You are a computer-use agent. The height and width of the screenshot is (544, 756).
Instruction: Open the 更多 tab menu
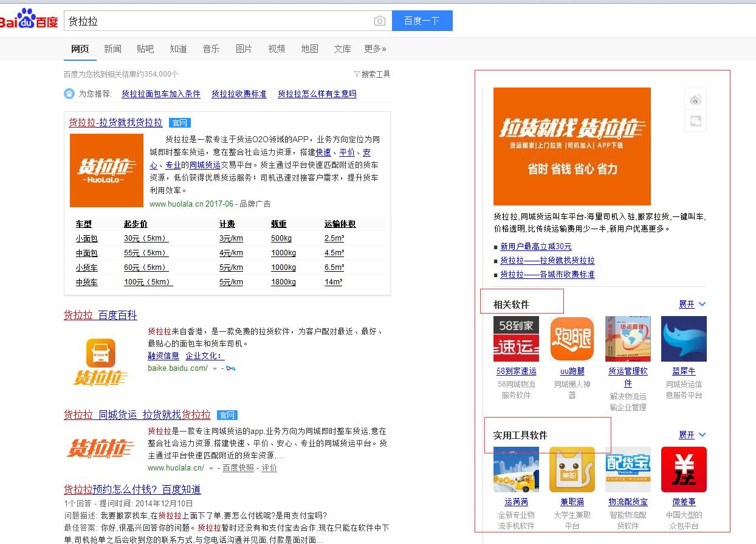tap(375, 49)
